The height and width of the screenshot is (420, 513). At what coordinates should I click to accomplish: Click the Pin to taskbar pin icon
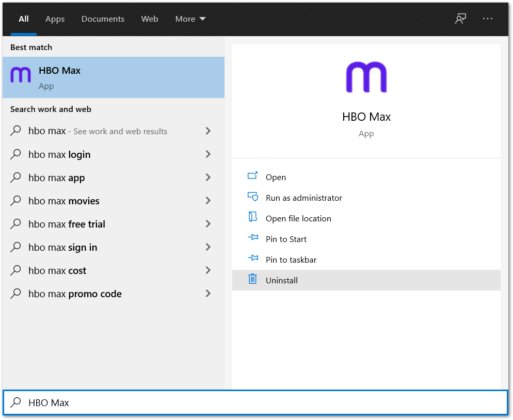253,258
